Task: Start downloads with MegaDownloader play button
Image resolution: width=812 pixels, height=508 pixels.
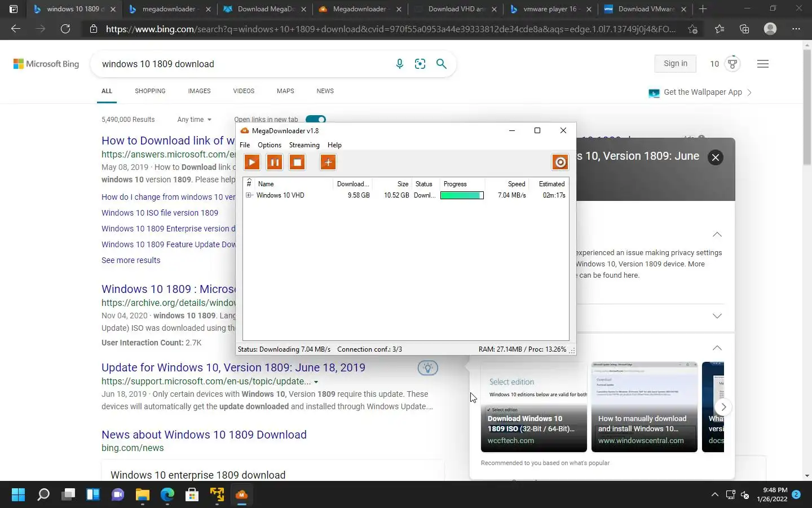Action: tap(252, 163)
